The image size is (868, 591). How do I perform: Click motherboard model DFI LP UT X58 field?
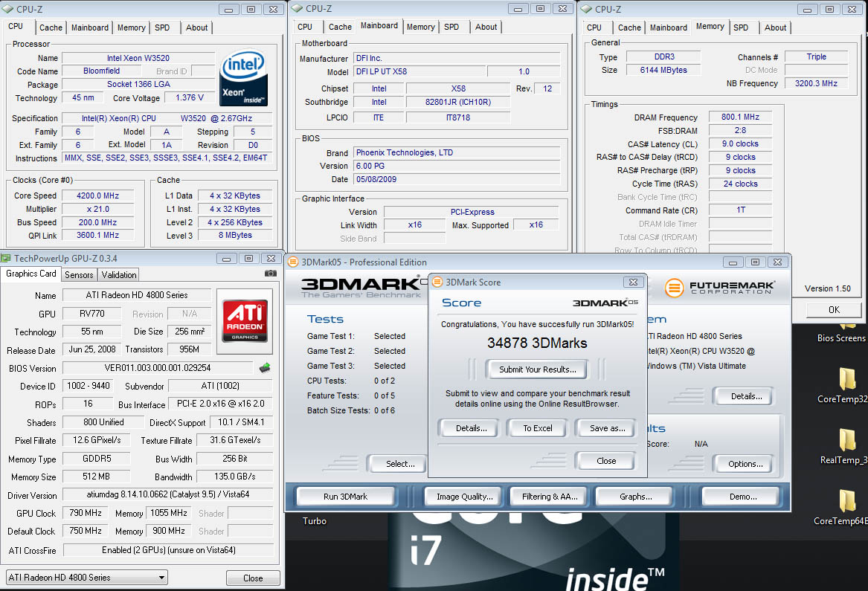coord(419,71)
